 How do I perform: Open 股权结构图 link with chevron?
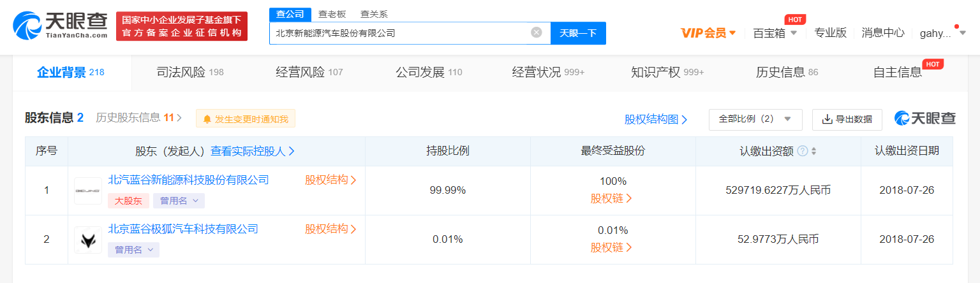coord(656,119)
